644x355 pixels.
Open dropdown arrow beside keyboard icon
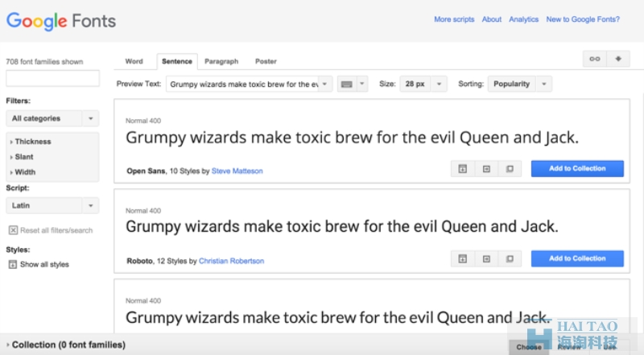[361, 84]
